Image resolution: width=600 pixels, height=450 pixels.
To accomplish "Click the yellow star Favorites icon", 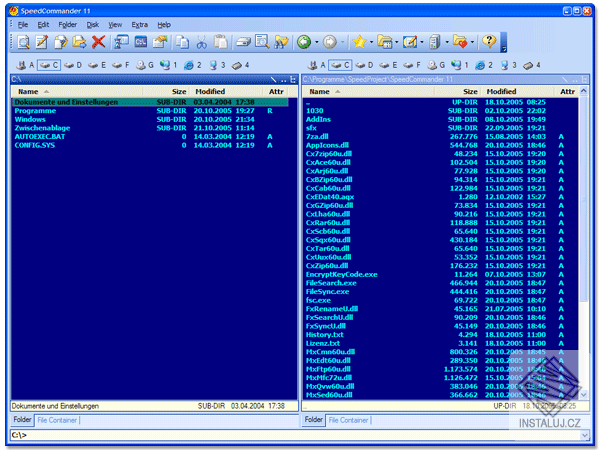I will click(x=360, y=42).
